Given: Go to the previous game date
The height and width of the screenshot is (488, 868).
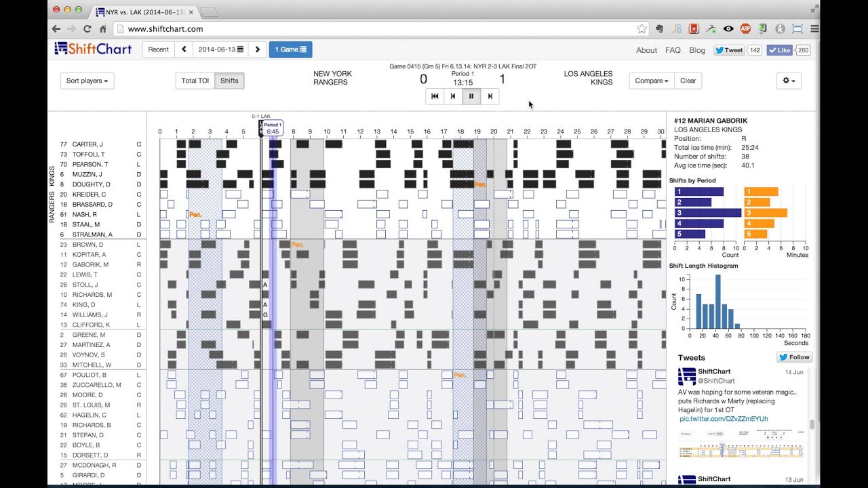Looking at the screenshot, I should tap(184, 49).
